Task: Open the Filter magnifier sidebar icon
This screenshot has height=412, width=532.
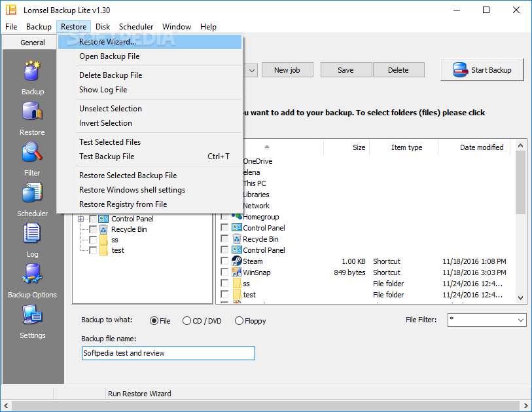Action: tap(32, 152)
